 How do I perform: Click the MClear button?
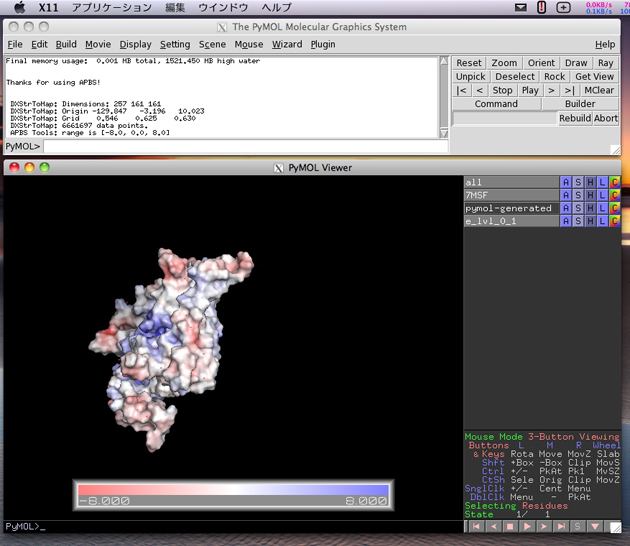[599, 90]
